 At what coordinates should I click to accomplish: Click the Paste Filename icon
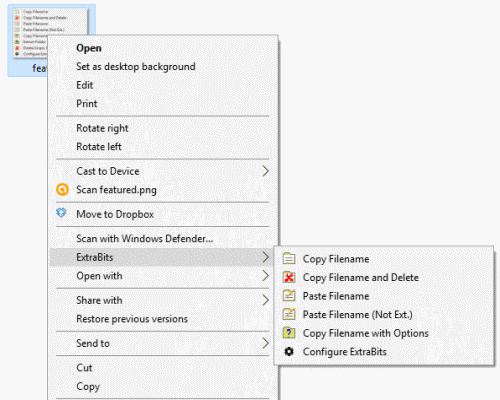coord(289,296)
